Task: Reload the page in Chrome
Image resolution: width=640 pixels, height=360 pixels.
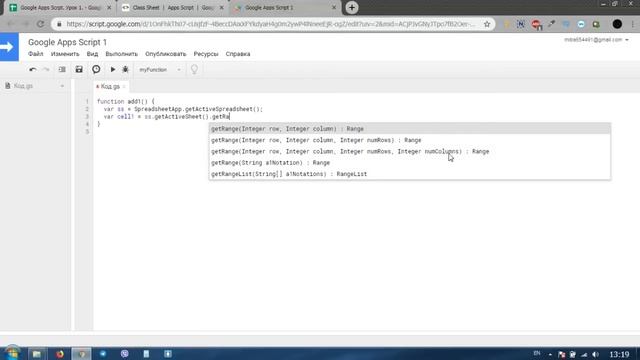Action: (x=40, y=24)
